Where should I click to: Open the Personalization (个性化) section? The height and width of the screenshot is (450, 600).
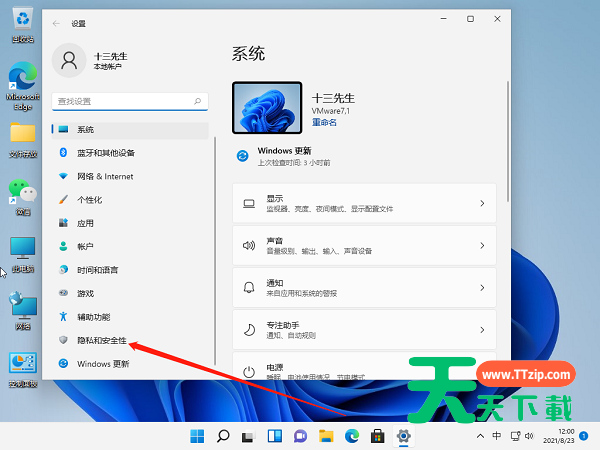click(x=89, y=199)
